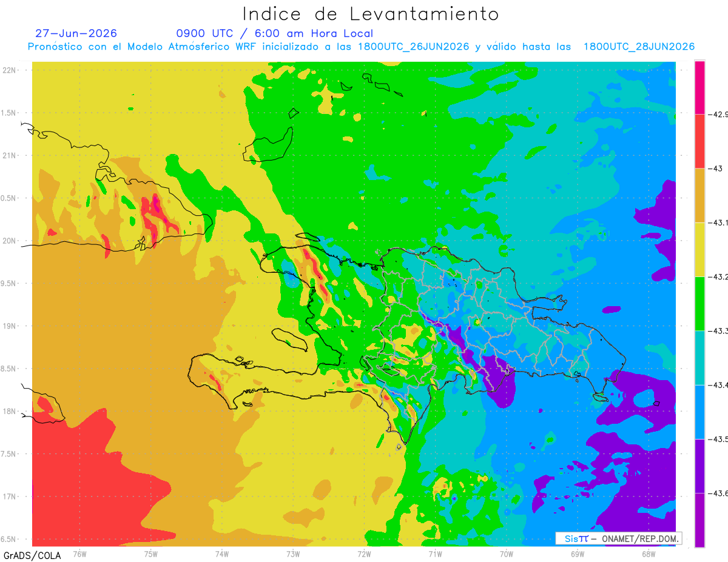This screenshot has width=728, height=562.
Task: Click '1800UTC_28JUN2026' valid-until text
Action: coord(639,47)
